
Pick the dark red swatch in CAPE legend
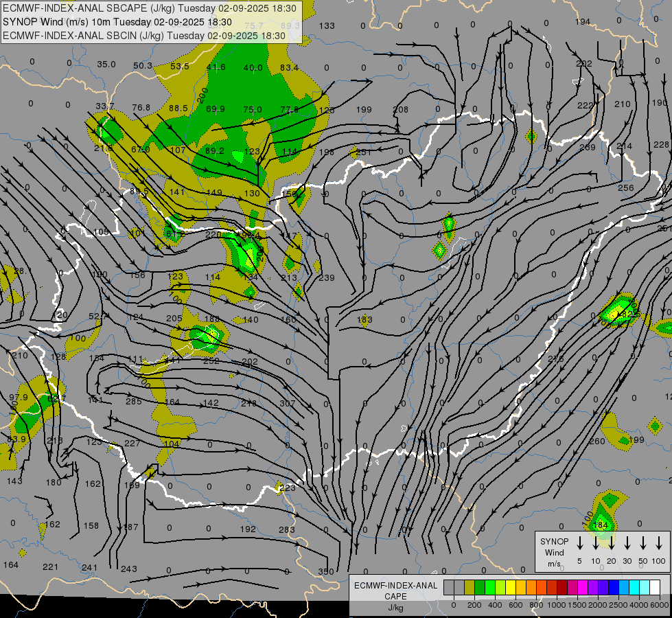click(562, 588)
